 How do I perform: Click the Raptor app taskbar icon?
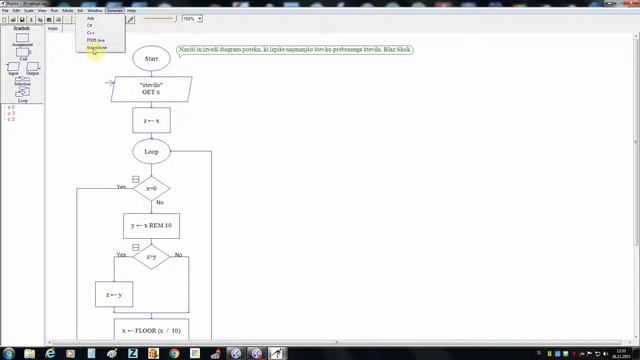tap(277, 353)
